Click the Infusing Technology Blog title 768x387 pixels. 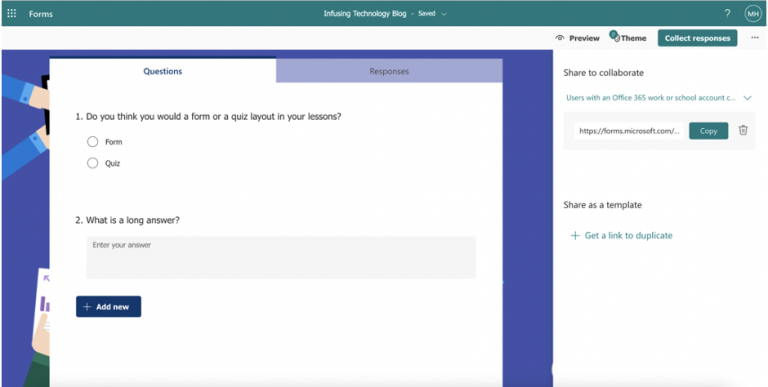pyautogui.click(x=365, y=14)
